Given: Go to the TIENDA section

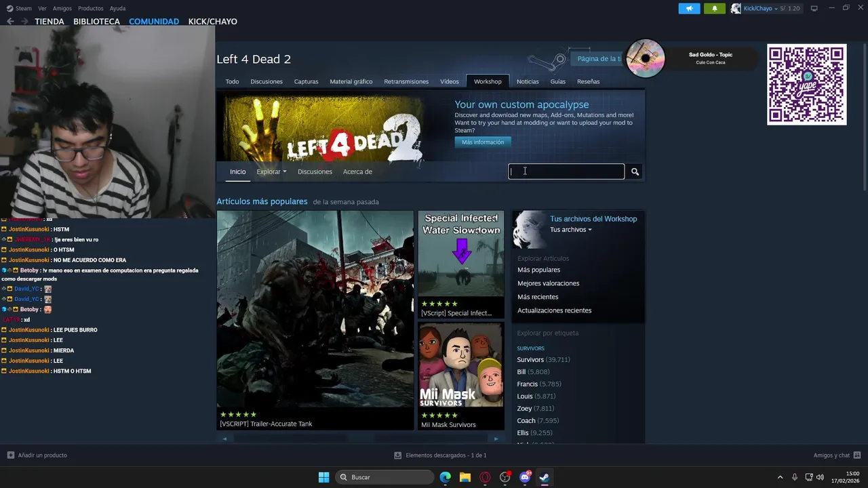Looking at the screenshot, I should [x=50, y=22].
